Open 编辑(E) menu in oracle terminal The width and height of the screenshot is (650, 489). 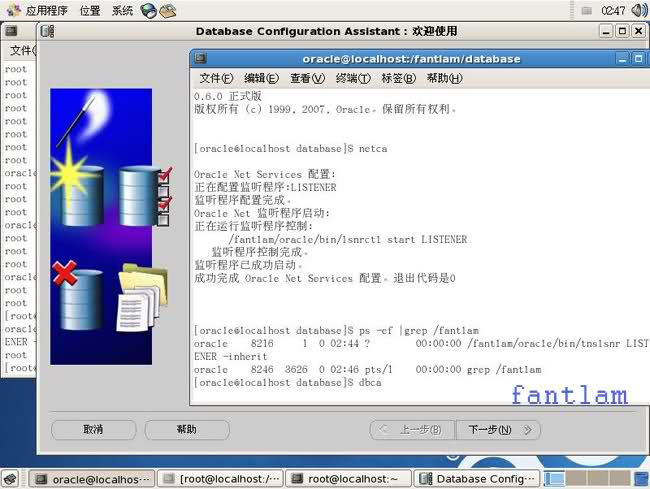(x=261, y=78)
